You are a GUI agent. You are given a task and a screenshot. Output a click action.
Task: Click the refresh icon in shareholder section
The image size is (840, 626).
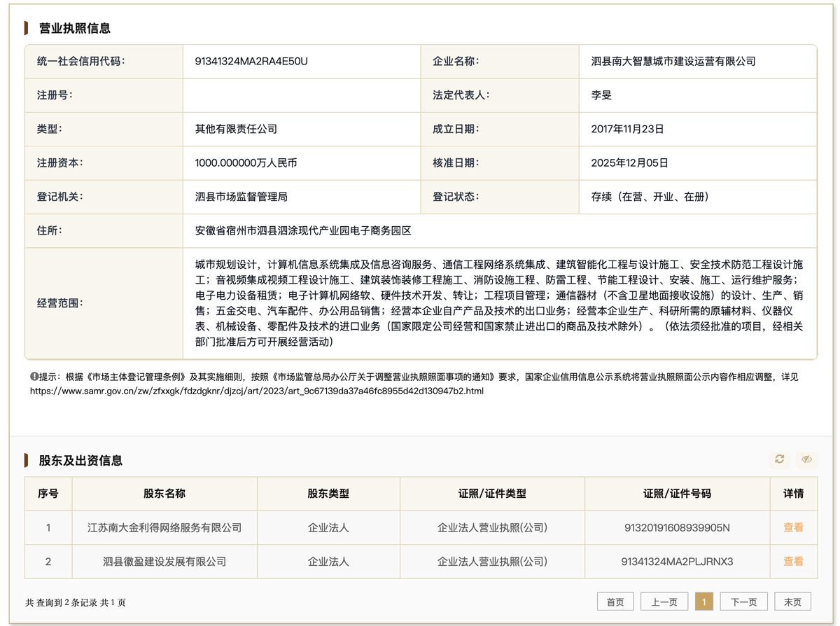click(779, 459)
